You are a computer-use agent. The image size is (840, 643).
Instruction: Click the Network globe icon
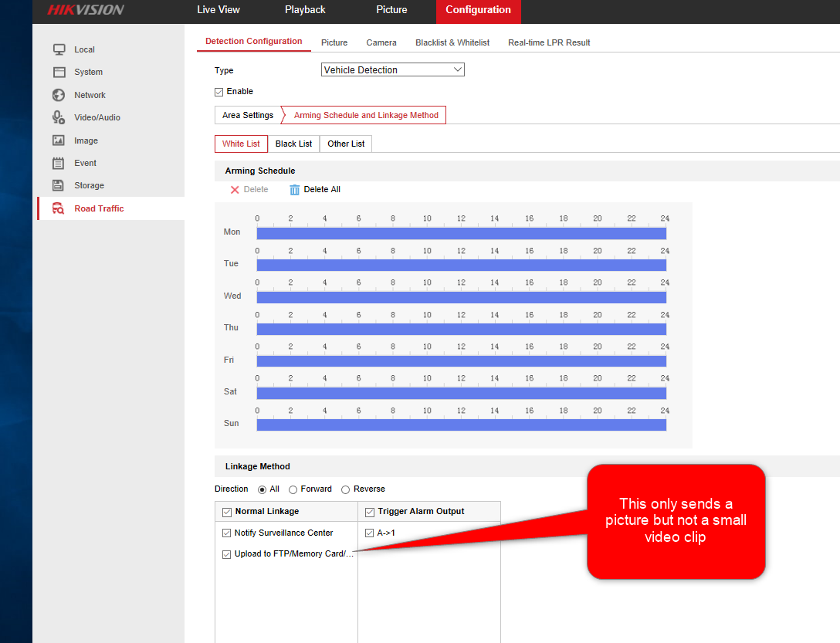point(59,95)
